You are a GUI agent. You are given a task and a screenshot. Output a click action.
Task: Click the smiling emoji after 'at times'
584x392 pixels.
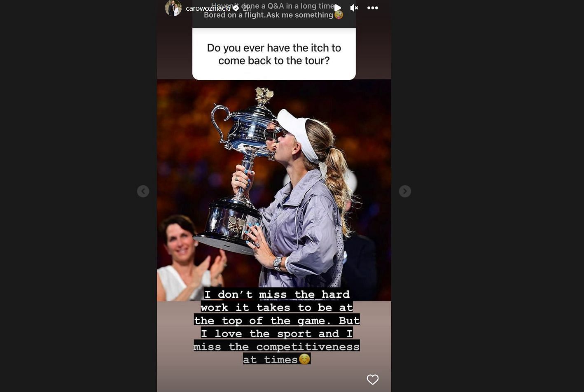pos(304,359)
